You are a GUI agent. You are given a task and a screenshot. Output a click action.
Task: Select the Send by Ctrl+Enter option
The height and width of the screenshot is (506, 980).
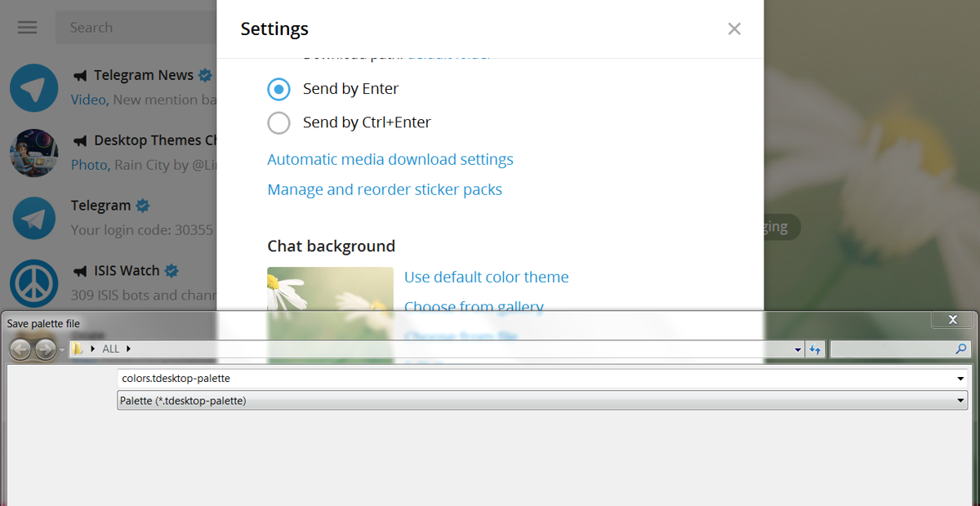pyautogui.click(x=350, y=122)
